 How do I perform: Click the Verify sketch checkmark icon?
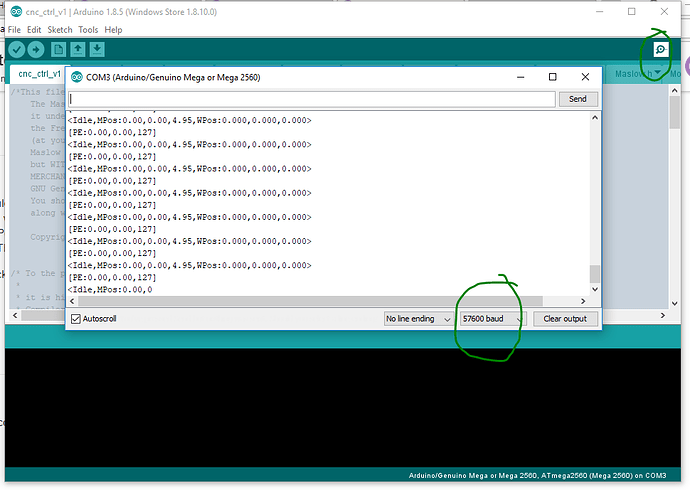click(x=17, y=49)
